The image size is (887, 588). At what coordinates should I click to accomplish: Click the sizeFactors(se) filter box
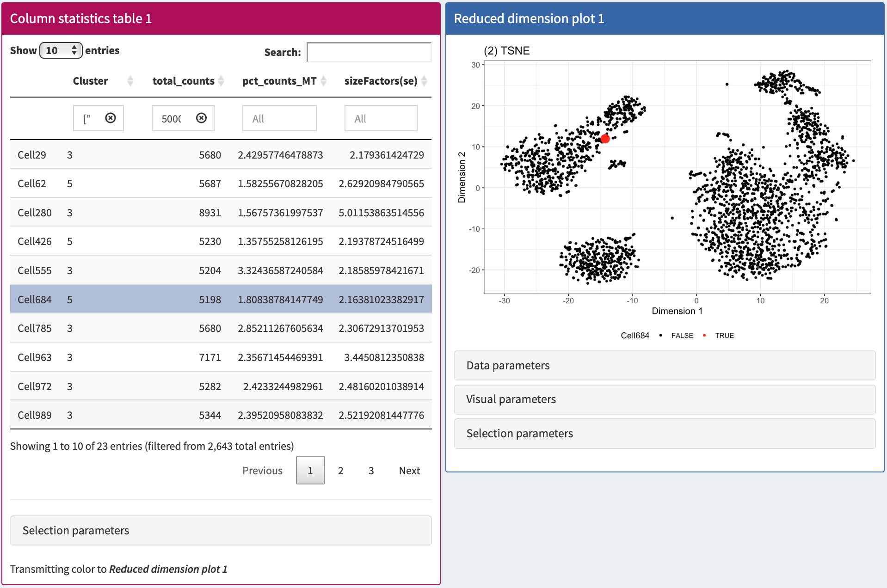pyautogui.click(x=381, y=118)
